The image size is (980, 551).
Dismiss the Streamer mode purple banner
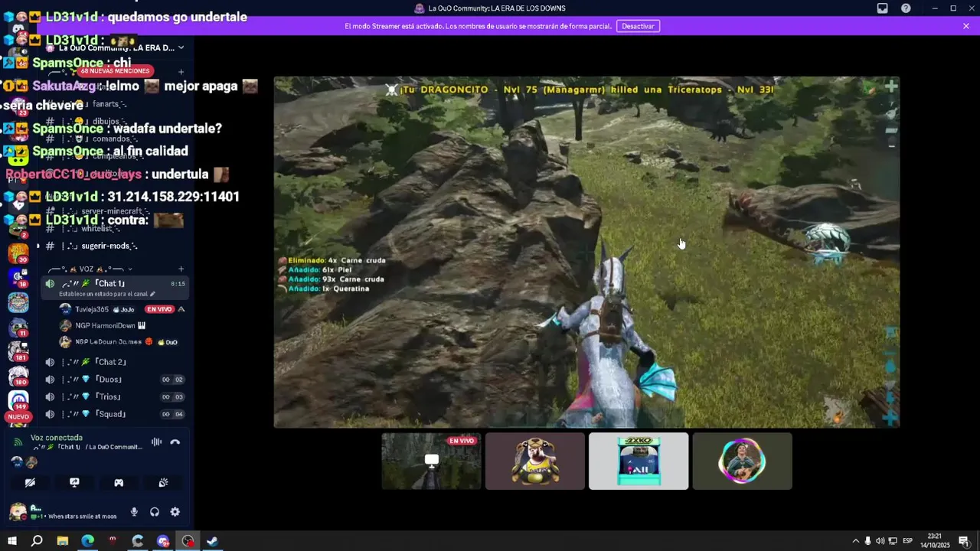tap(966, 26)
